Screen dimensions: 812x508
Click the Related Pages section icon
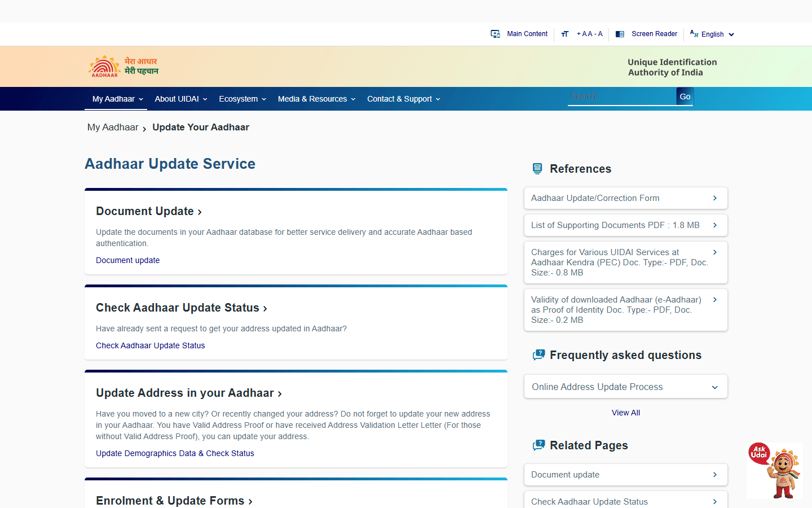point(539,445)
